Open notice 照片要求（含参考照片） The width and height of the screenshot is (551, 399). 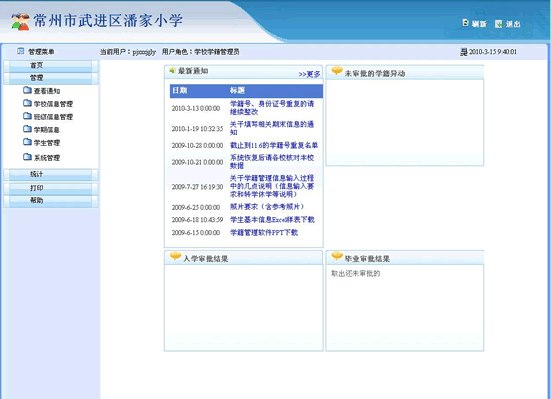click(x=267, y=207)
